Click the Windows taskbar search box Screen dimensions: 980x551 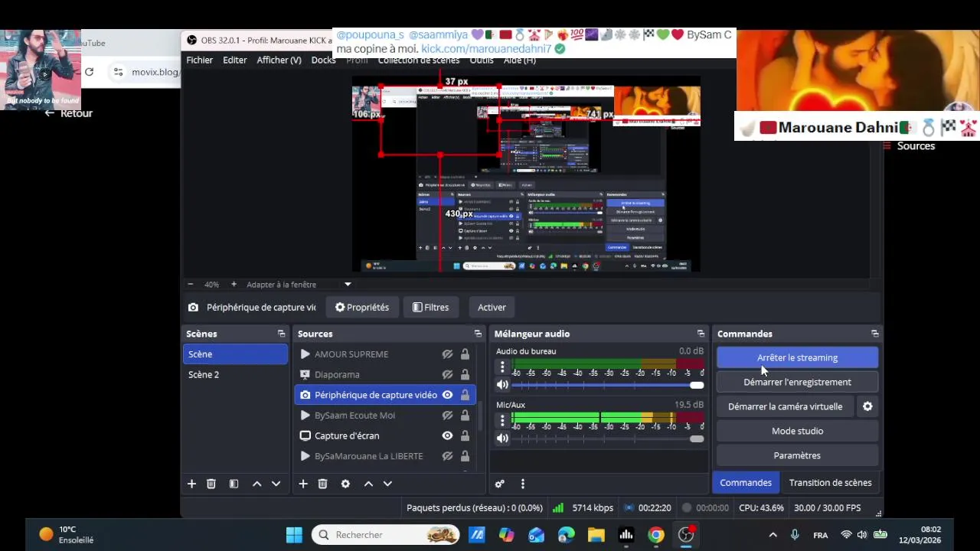tap(385, 535)
